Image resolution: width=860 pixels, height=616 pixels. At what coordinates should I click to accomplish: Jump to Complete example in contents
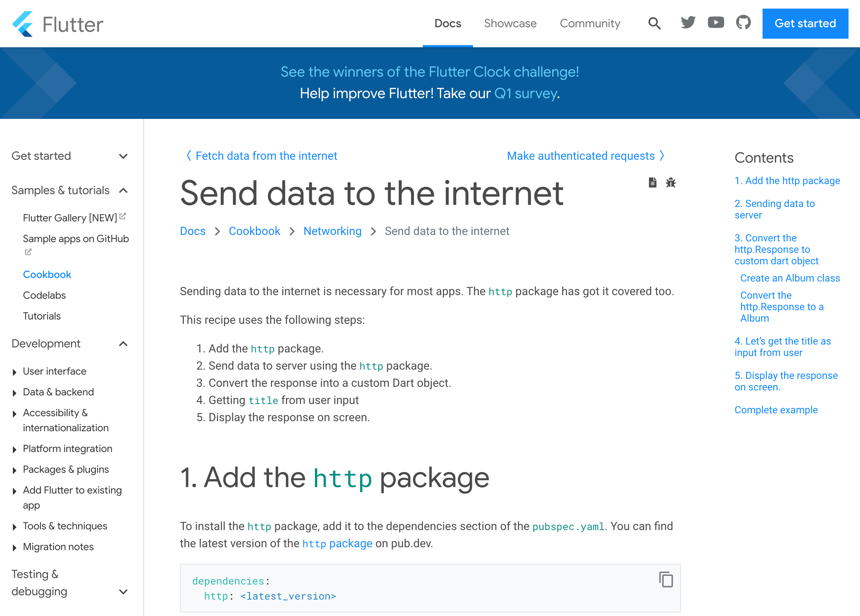click(x=776, y=410)
